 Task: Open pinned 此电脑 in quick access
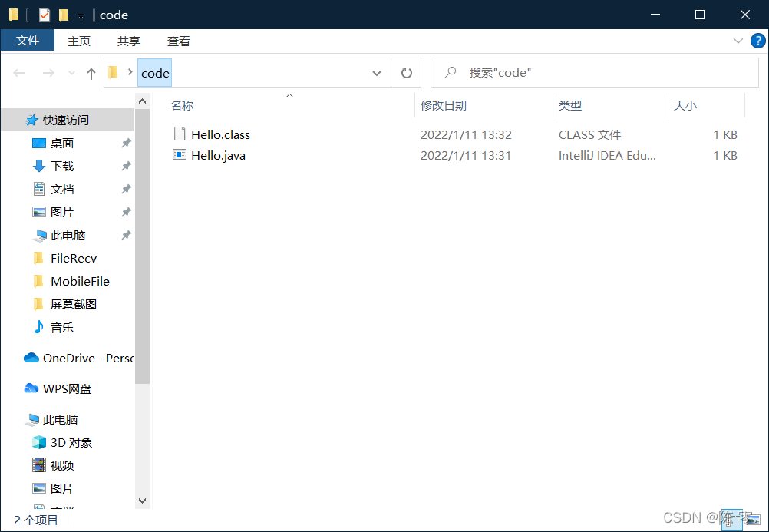(x=68, y=236)
